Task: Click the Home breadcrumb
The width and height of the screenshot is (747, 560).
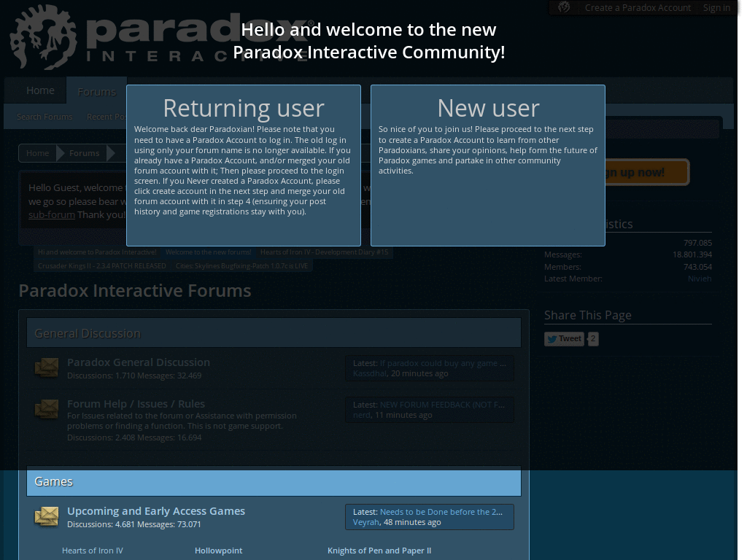Action: point(38,153)
